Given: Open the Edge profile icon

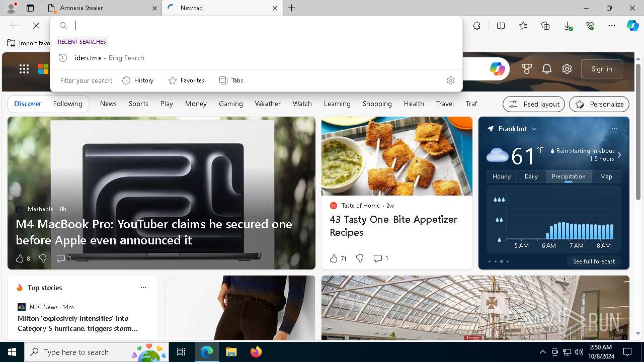Looking at the screenshot, I should pyautogui.click(x=11, y=8).
